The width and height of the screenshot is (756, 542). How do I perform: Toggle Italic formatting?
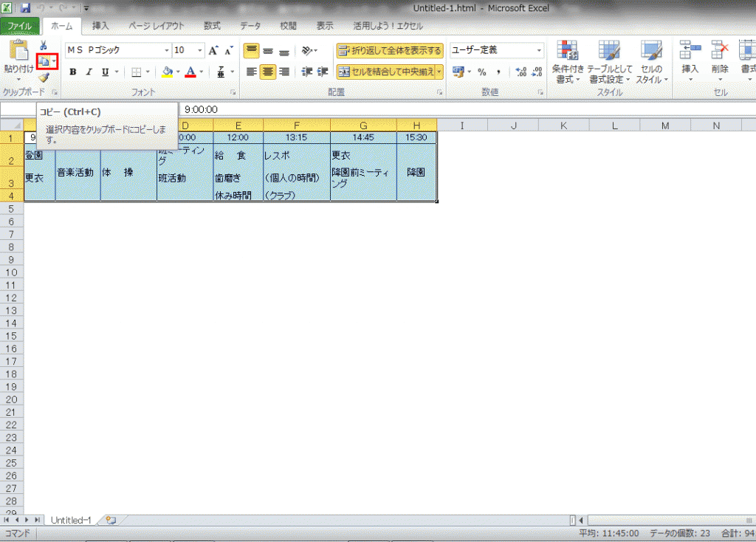89,72
